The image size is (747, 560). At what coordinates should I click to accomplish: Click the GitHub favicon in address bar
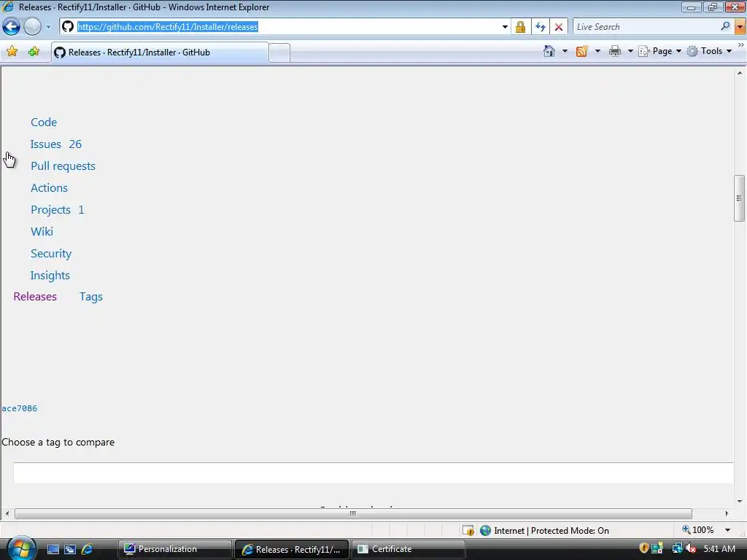[x=68, y=27]
